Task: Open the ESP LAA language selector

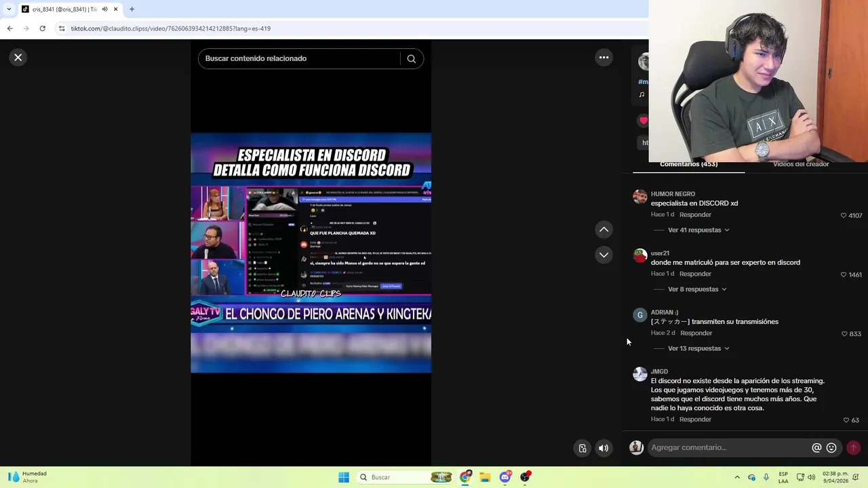Action: click(x=783, y=477)
